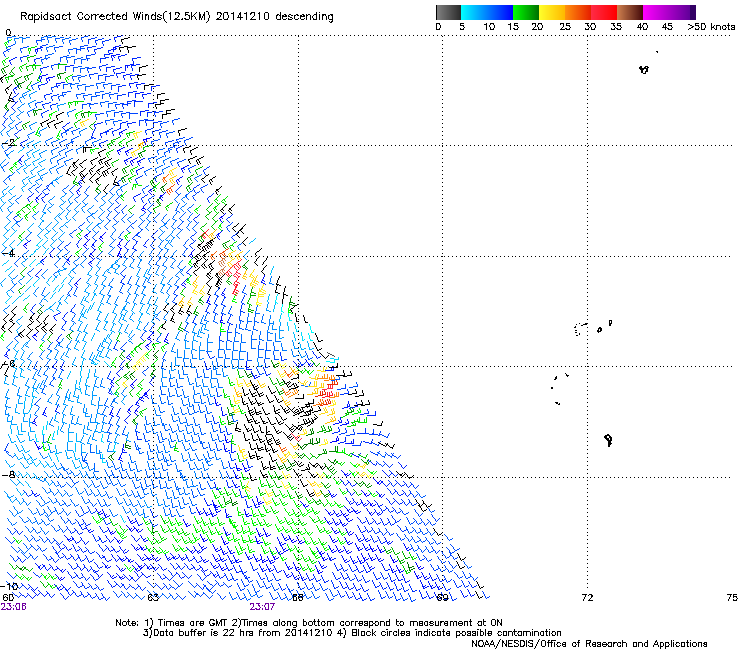Click the 'NOAA/NESDIS/Office of Research and Applications' credit
The width and height of the screenshot is (740, 650).
(x=589, y=644)
